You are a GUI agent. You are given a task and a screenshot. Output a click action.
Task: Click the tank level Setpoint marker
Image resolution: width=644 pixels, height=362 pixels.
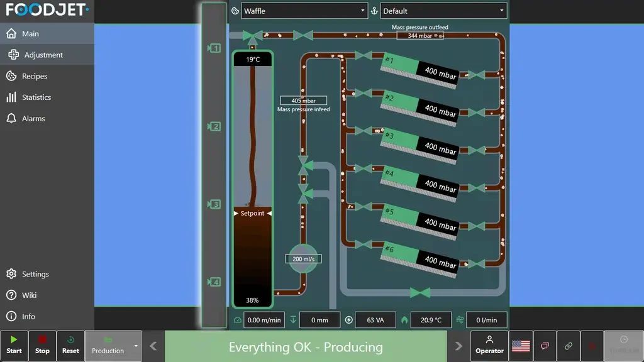(252, 214)
